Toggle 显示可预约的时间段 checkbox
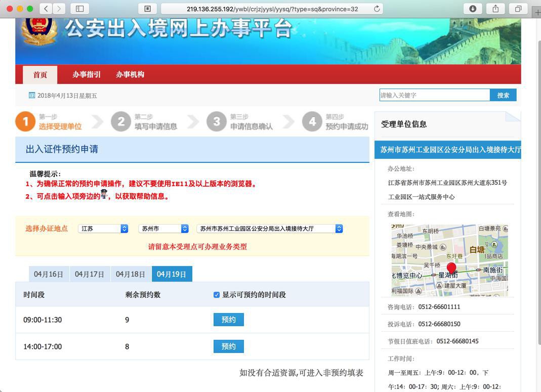Image resolution: width=541 pixels, height=392 pixels. click(x=217, y=295)
